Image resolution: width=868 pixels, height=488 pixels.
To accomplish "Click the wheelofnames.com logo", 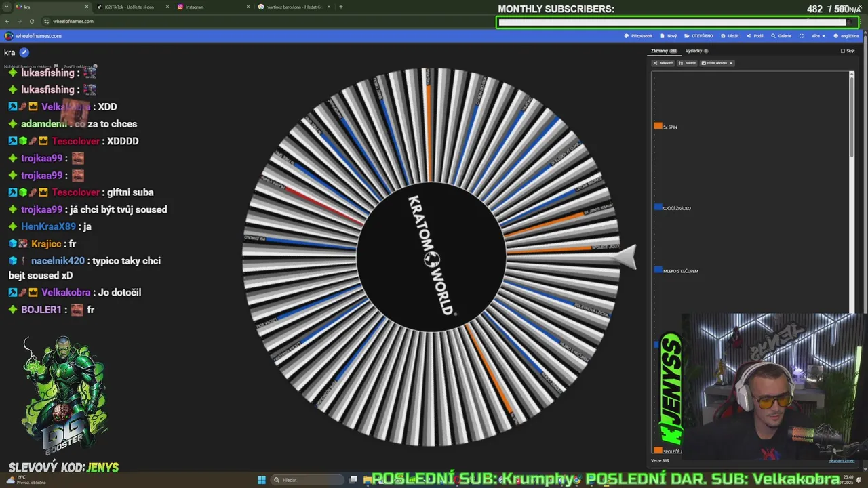I will (x=34, y=36).
